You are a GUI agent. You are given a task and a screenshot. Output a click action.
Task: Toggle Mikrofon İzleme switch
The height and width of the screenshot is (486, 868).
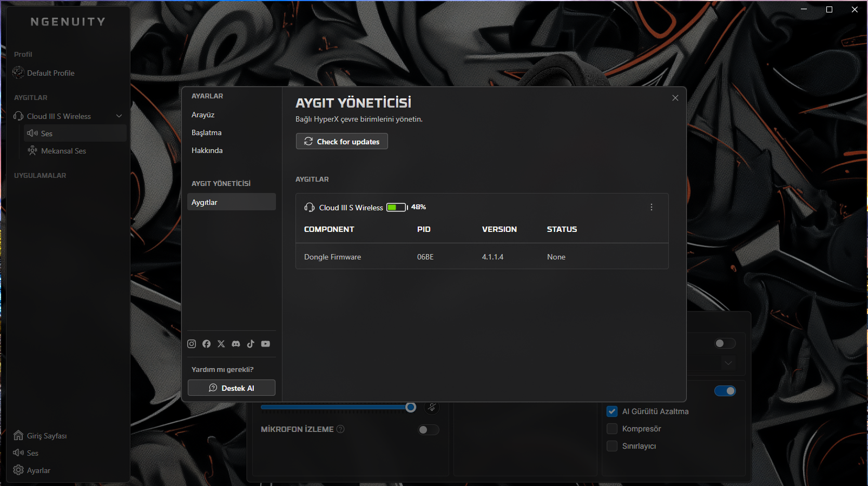[429, 430]
